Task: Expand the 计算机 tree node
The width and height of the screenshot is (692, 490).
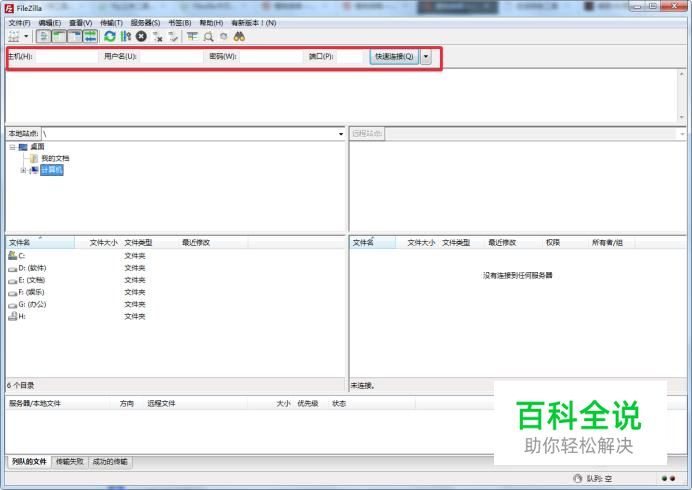Action: [23, 170]
